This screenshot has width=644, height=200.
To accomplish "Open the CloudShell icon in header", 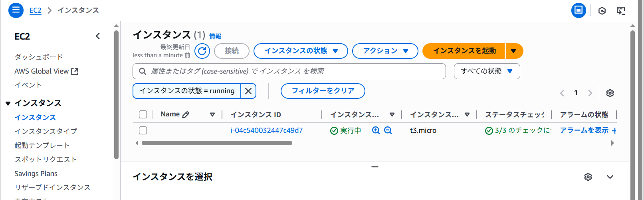I will click(x=621, y=10).
